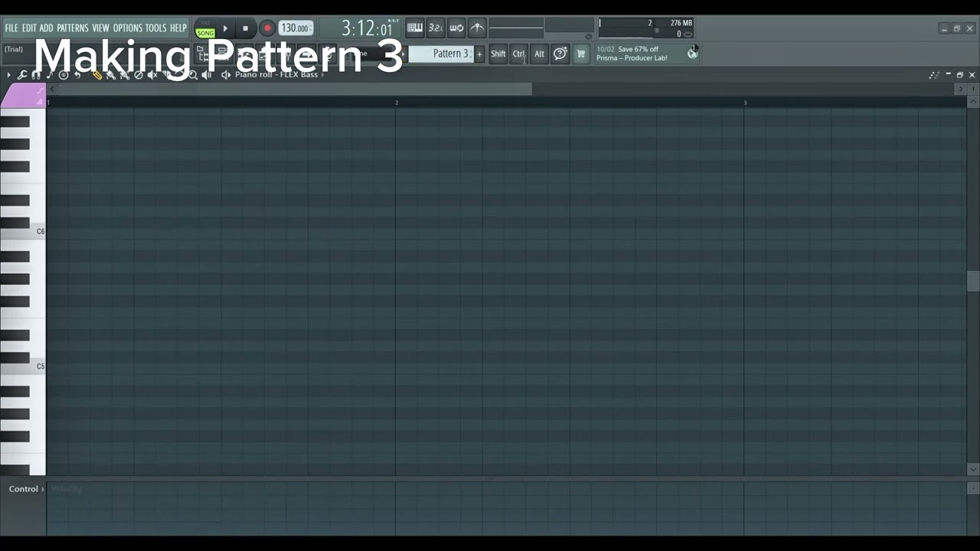Click bar 2 marker on the timeline ruler
Image resolution: width=980 pixels, height=551 pixels.
[397, 103]
